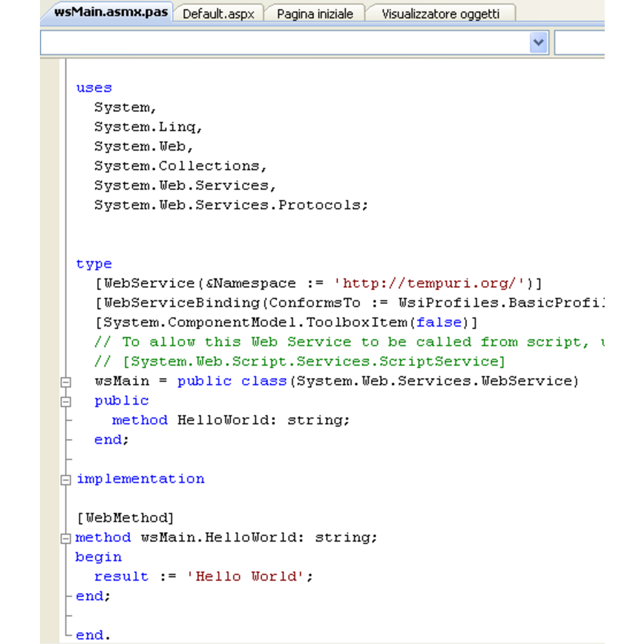Collapse the implementation section fold region
The height and width of the screenshot is (644, 644).
[64, 478]
